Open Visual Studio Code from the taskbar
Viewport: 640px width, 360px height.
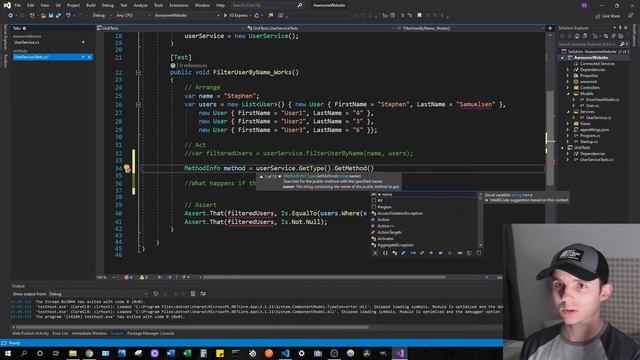pyautogui.click(x=285, y=353)
